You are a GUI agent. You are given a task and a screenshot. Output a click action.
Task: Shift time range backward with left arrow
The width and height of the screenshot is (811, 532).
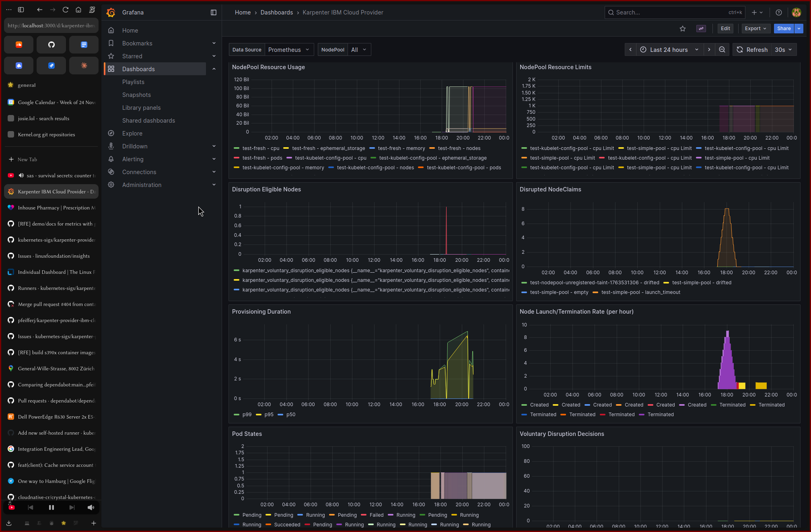[x=630, y=49]
